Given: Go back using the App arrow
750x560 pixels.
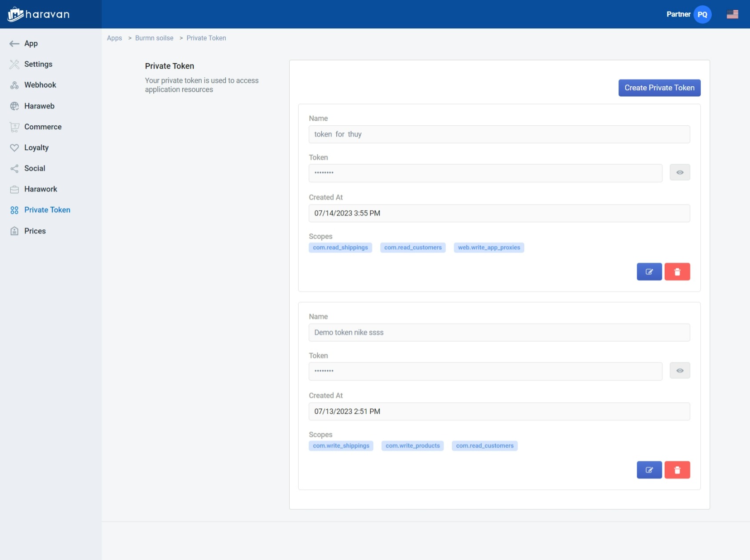Looking at the screenshot, I should point(14,43).
